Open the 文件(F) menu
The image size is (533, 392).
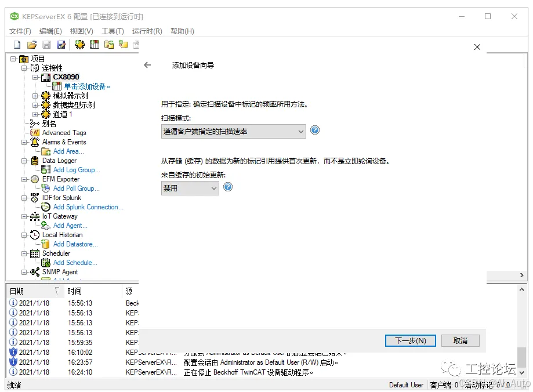(20, 31)
